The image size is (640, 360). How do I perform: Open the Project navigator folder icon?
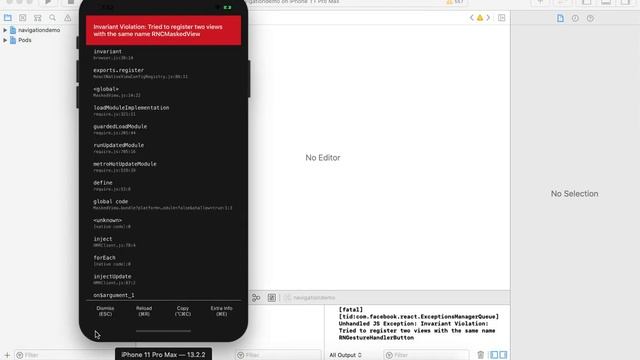8,18
